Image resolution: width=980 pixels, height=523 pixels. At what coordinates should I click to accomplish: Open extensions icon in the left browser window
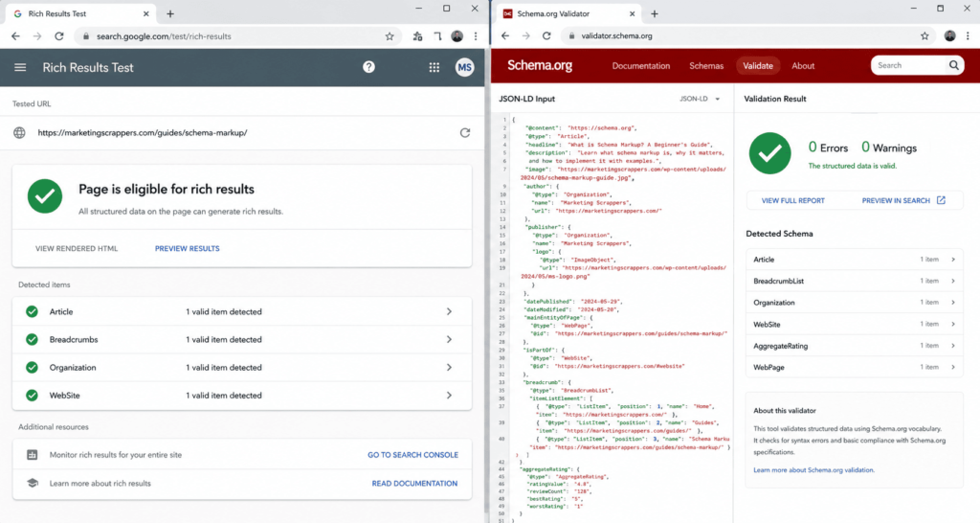[x=417, y=36]
